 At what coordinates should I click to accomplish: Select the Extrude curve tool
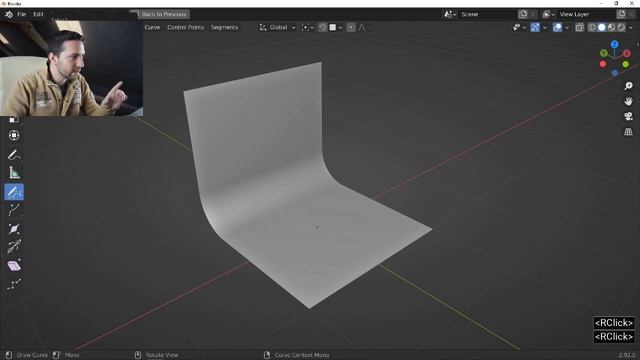[14, 210]
